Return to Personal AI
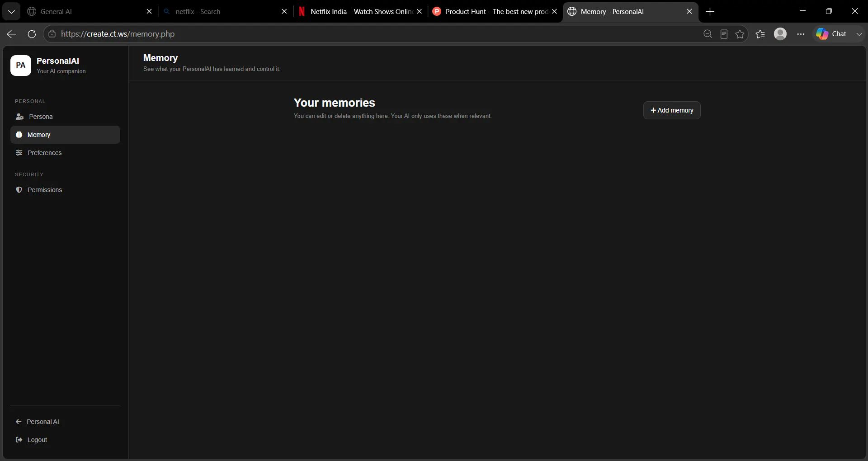 click(65, 422)
